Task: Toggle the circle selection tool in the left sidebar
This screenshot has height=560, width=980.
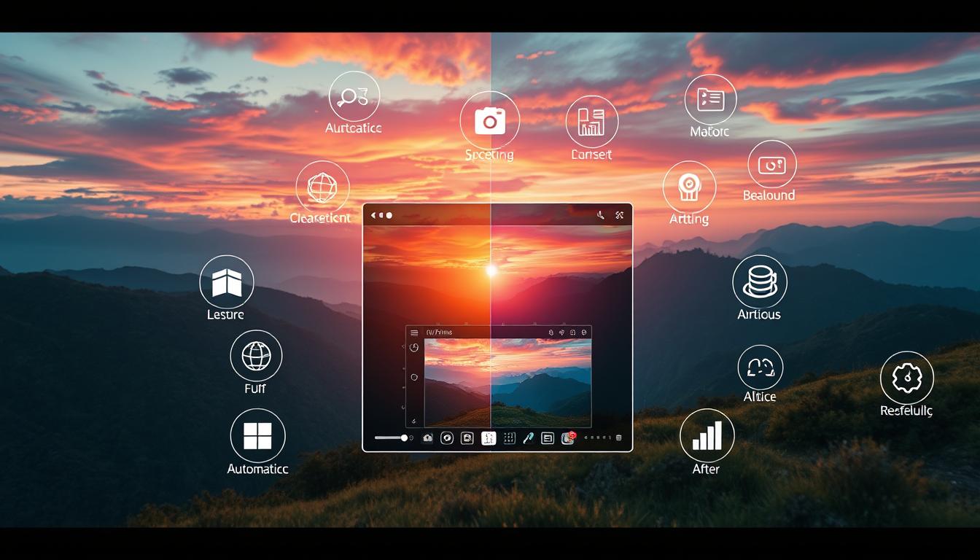Action: (x=414, y=376)
